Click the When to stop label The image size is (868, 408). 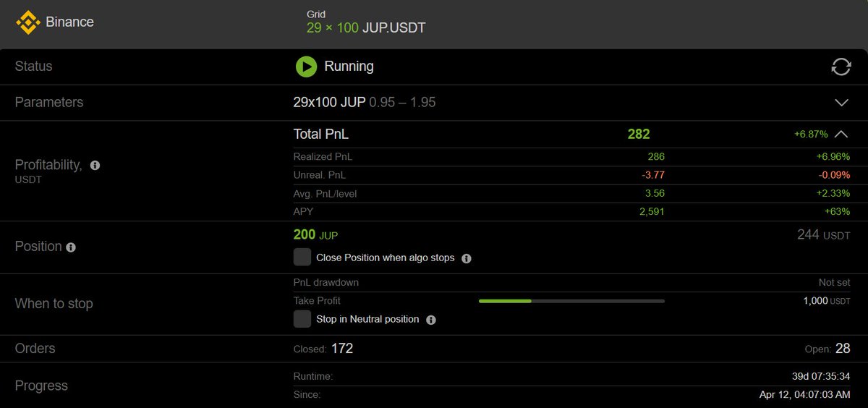pyautogui.click(x=54, y=304)
